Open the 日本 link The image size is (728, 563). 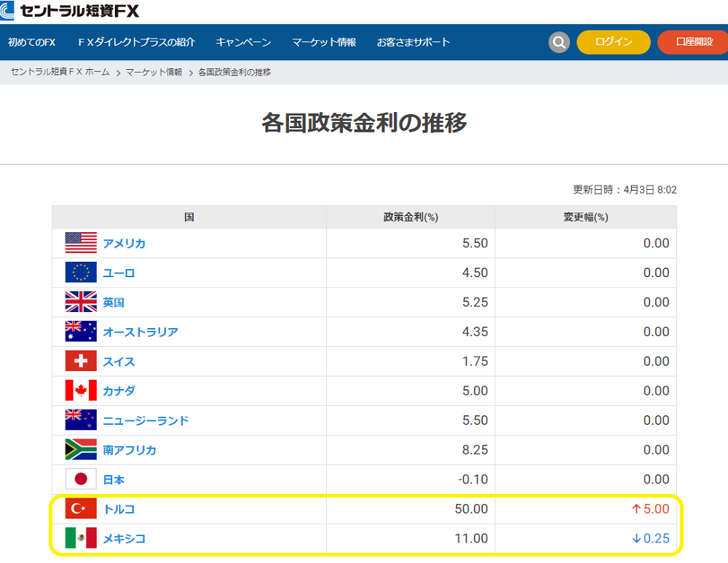click(114, 479)
